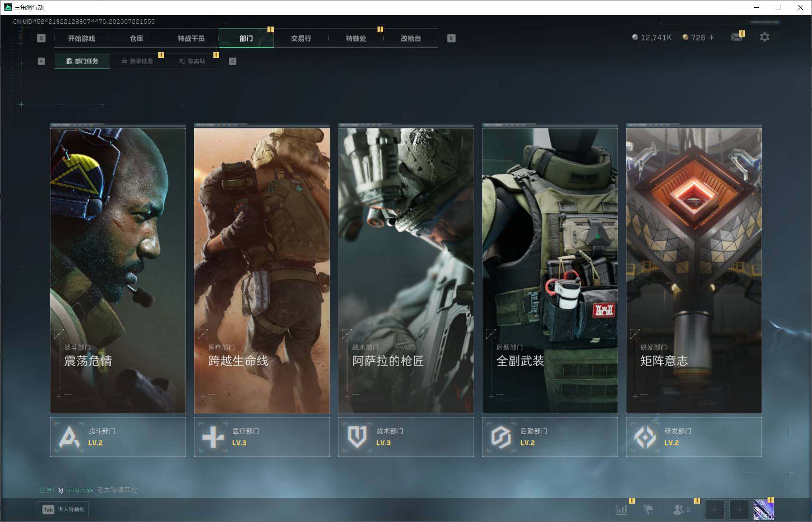The height and width of the screenshot is (522, 812).
Task: Click the plus next to 726 currency
Action: pos(711,37)
